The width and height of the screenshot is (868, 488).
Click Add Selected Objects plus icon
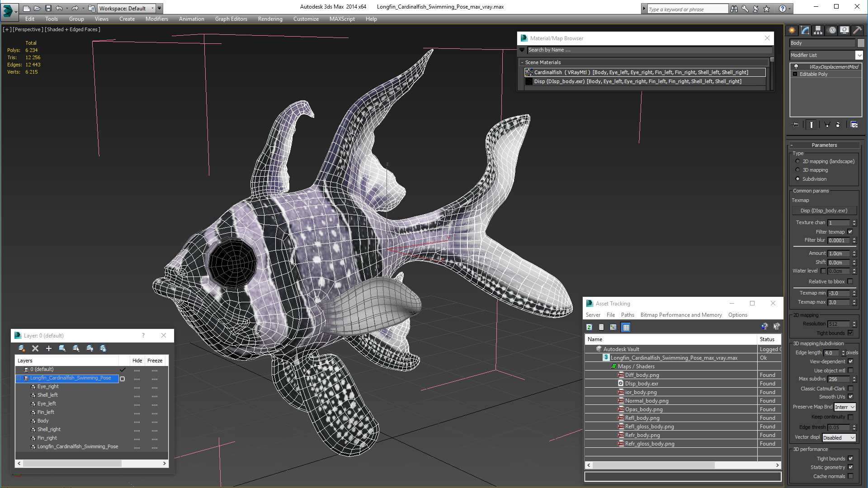click(x=49, y=348)
